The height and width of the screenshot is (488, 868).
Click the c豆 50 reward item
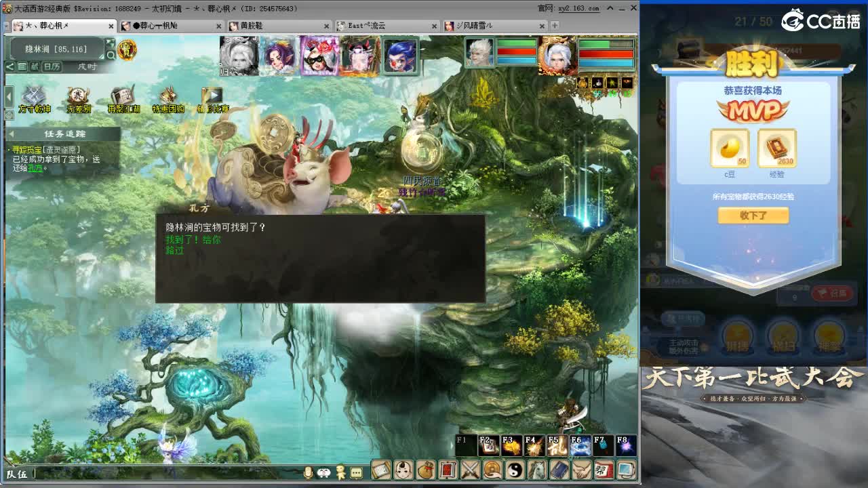pyautogui.click(x=730, y=148)
